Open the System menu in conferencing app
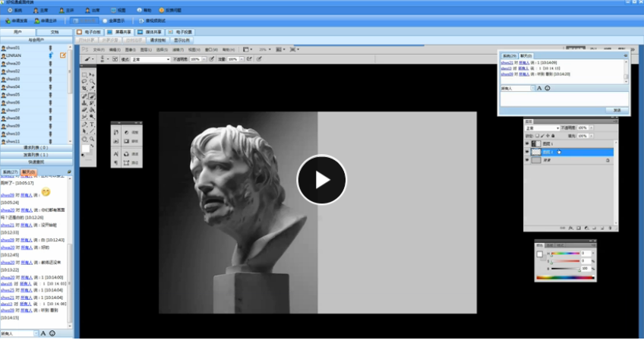This screenshot has width=644, height=356. [15, 11]
